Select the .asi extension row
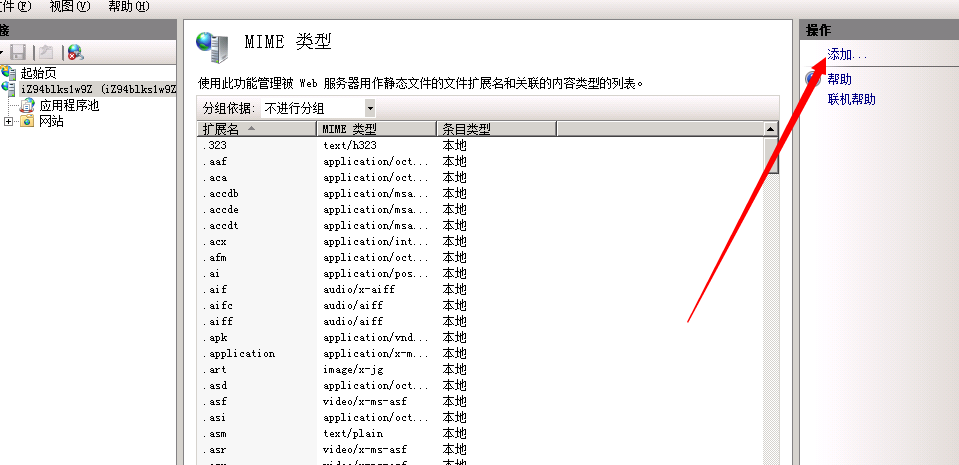This screenshot has height=465, width=959. [x=480, y=417]
